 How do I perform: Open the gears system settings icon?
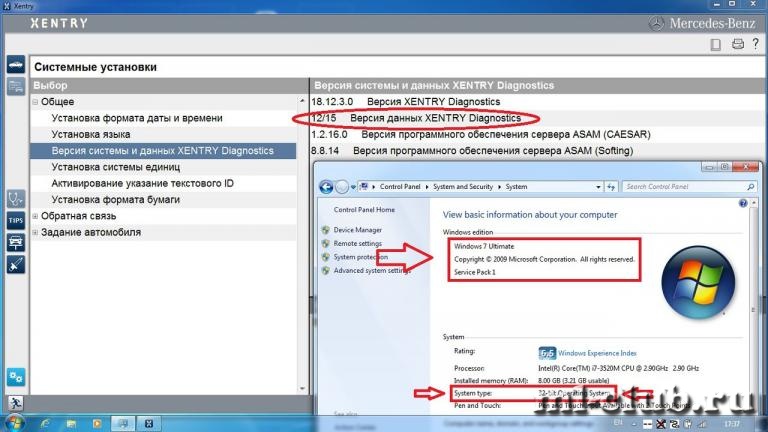pos(16,377)
